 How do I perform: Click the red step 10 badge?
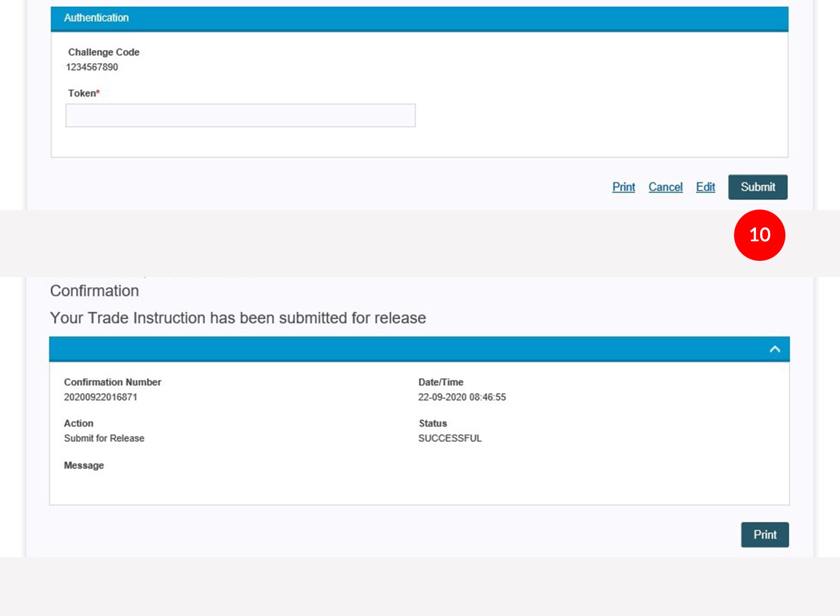click(x=759, y=235)
